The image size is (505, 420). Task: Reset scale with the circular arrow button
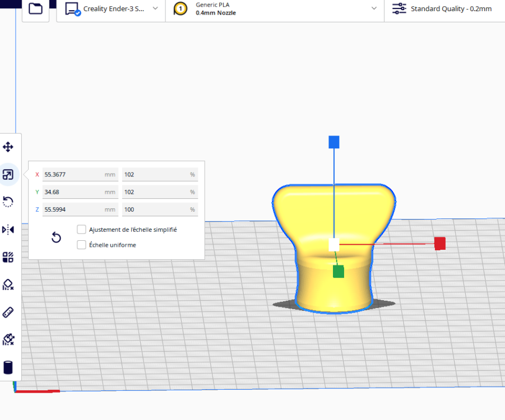coord(56,237)
